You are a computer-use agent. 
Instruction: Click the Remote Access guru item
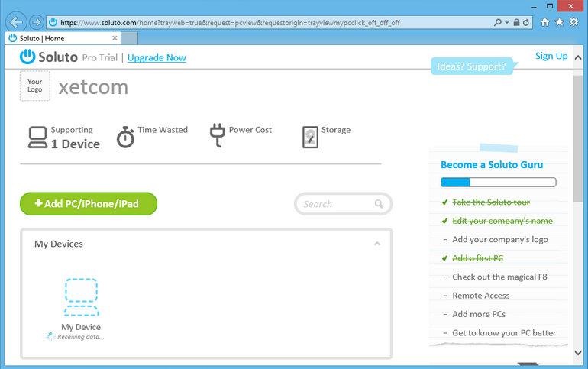click(481, 296)
